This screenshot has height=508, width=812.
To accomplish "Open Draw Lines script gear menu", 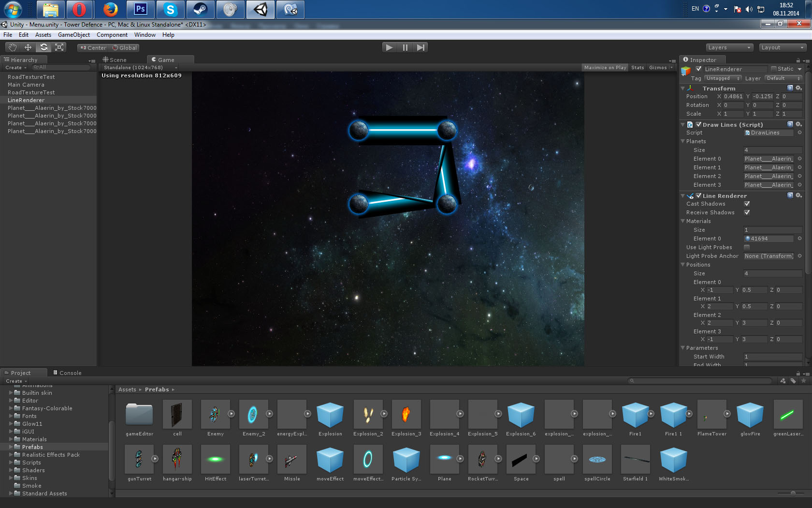I will 798,124.
